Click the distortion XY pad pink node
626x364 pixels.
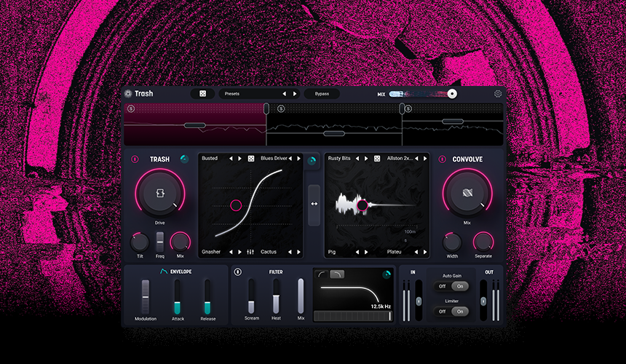[x=236, y=205]
